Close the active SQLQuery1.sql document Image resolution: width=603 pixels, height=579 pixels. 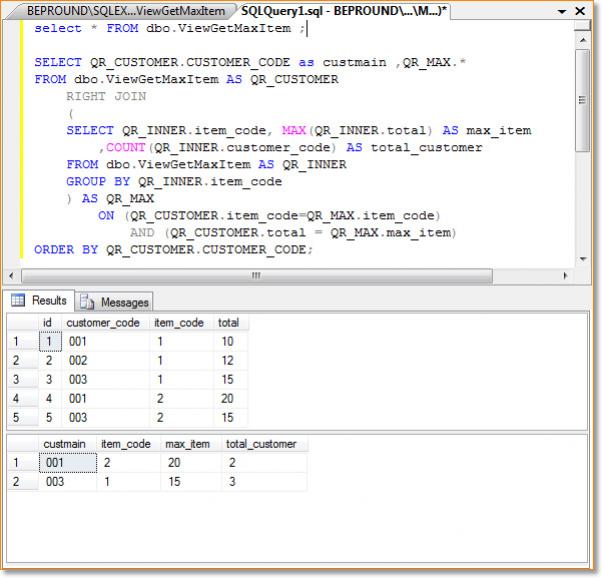(x=582, y=10)
